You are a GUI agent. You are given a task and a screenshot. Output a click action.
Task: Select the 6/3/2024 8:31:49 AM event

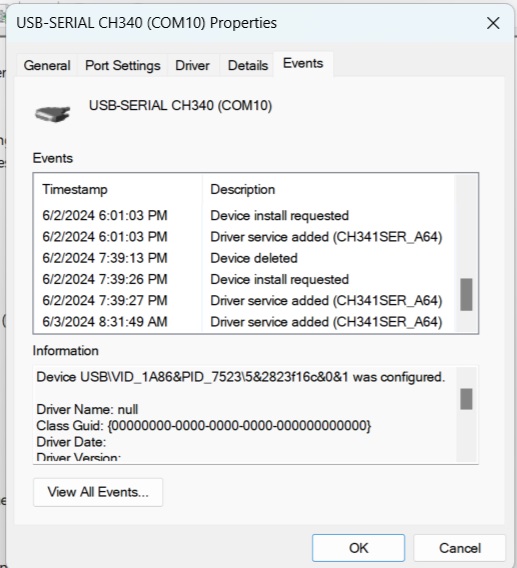click(243, 322)
